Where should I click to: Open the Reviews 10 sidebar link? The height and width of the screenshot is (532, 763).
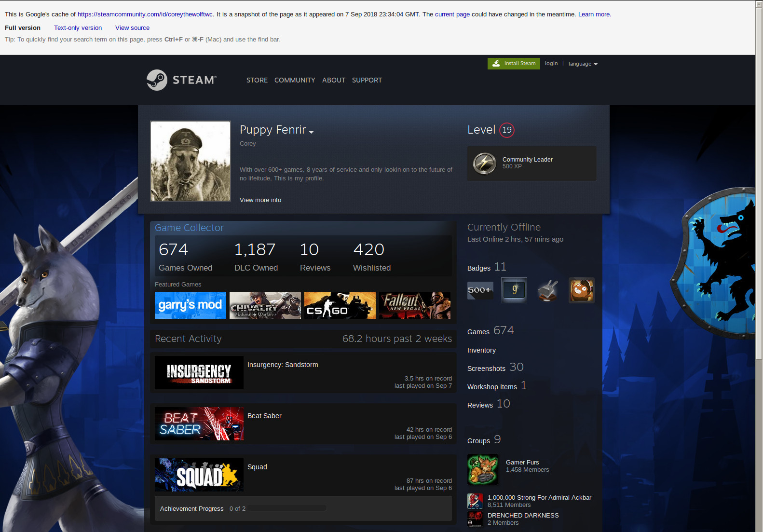click(489, 404)
